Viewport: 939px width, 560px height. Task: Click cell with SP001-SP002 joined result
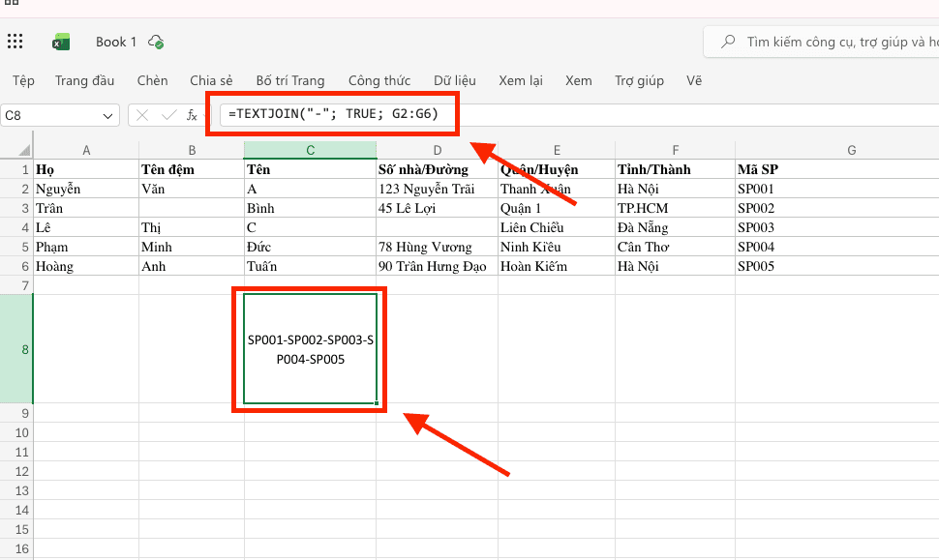tap(310, 349)
